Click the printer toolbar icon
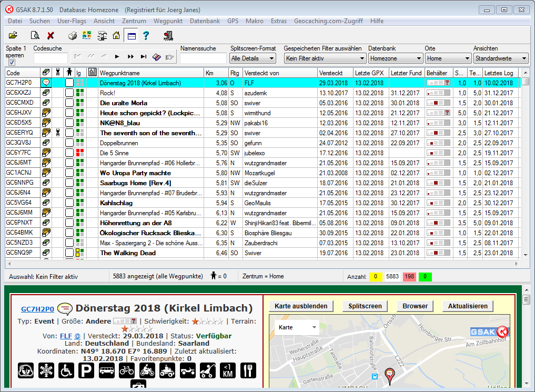This screenshot has width=535, height=392. point(73,35)
